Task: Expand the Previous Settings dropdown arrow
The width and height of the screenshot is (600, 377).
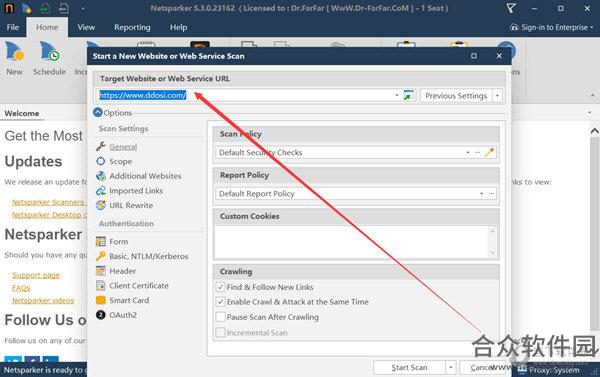Action: click(x=497, y=96)
